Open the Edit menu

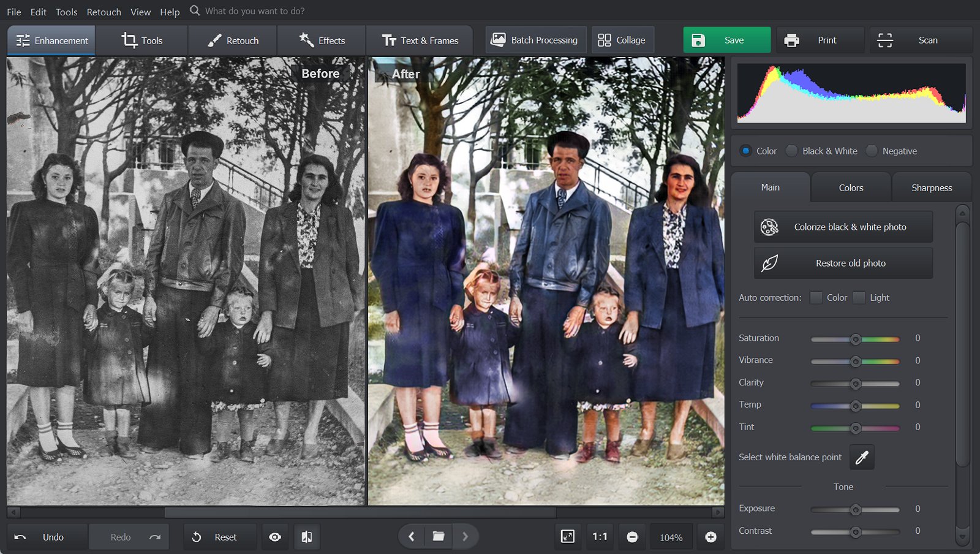(x=39, y=12)
